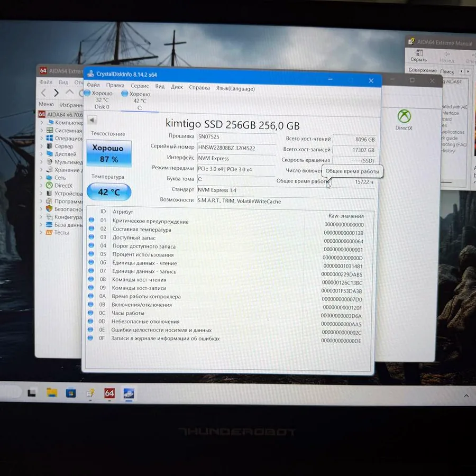Click Скрыть button in AIDA64 Manual window
The image size is (476, 476).
(x=419, y=56)
